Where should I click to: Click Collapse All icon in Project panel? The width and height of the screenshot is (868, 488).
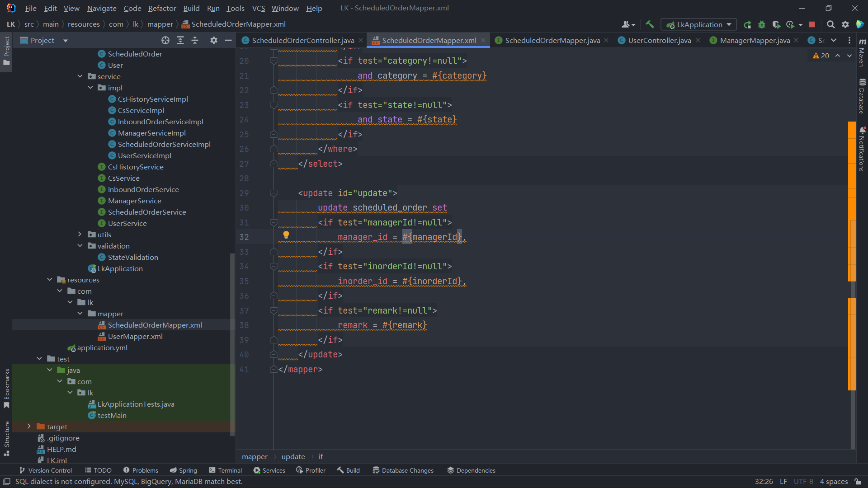[x=195, y=40]
